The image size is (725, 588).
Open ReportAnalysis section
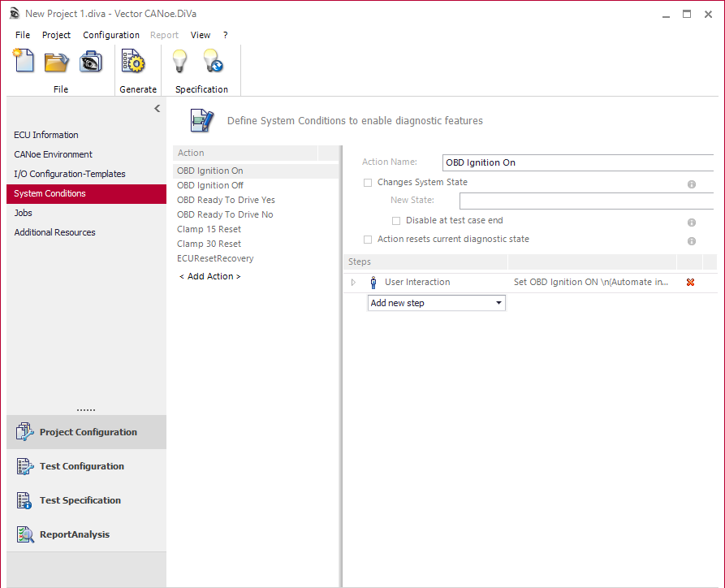[x=86, y=534]
